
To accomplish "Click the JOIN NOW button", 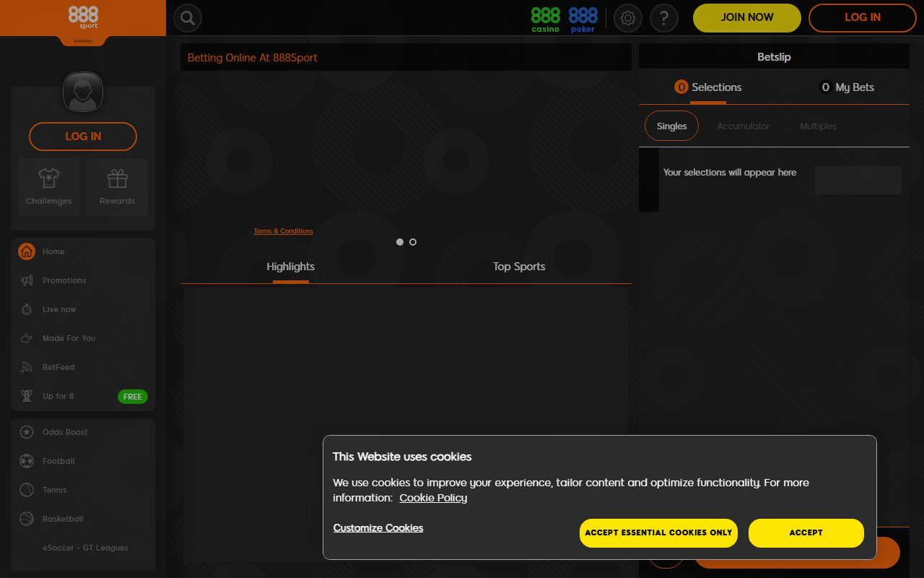I will pos(747,18).
